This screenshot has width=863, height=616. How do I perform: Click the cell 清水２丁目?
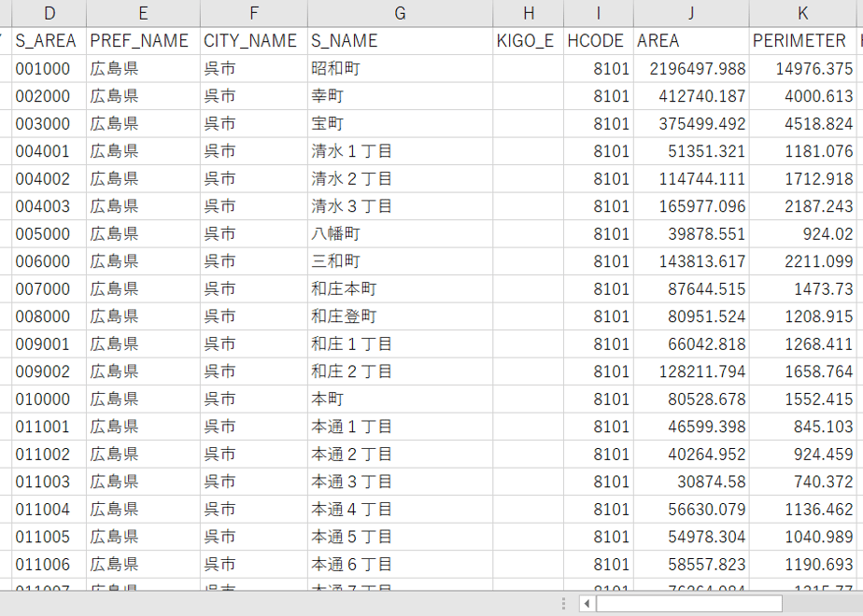click(x=400, y=179)
